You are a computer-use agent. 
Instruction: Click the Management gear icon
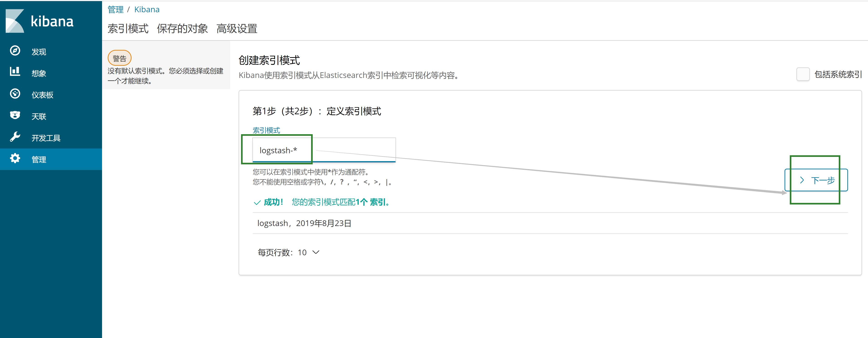coord(15,158)
